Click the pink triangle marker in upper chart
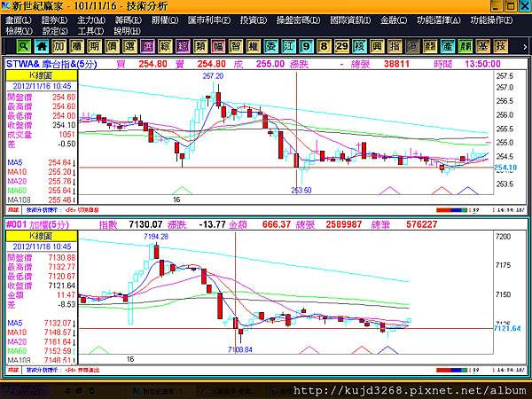Viewport: 532px width, 399px height. click(389, 191)
